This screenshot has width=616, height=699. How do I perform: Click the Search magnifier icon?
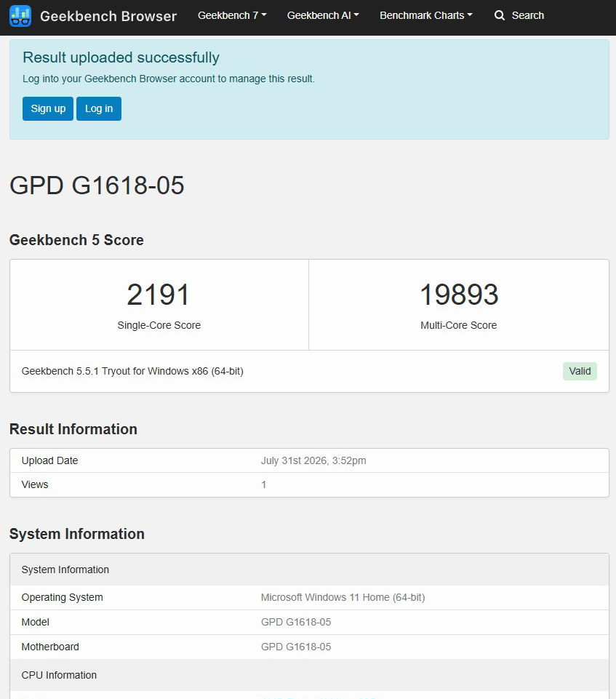pyautogui.click(x=500, y=15)
